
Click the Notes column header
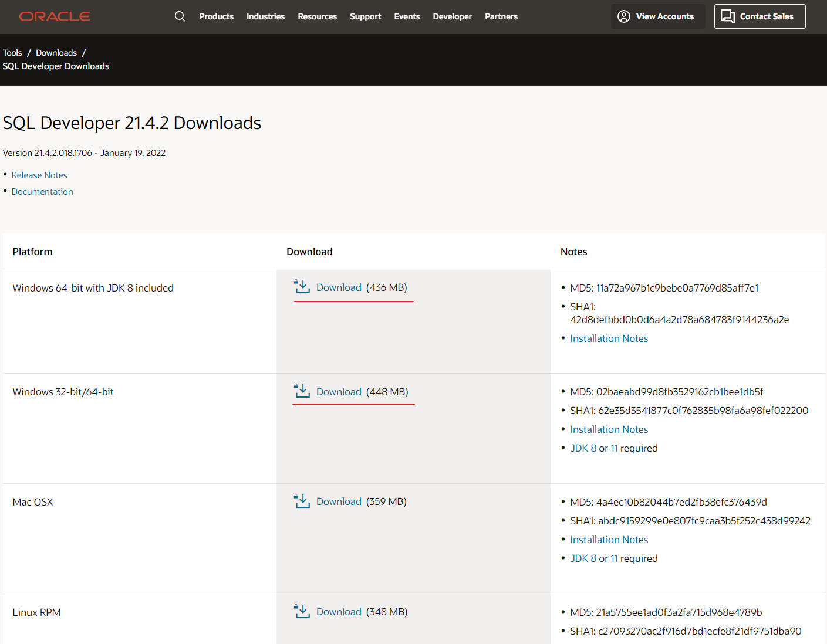pyautogui.click(x=573, y=252)
